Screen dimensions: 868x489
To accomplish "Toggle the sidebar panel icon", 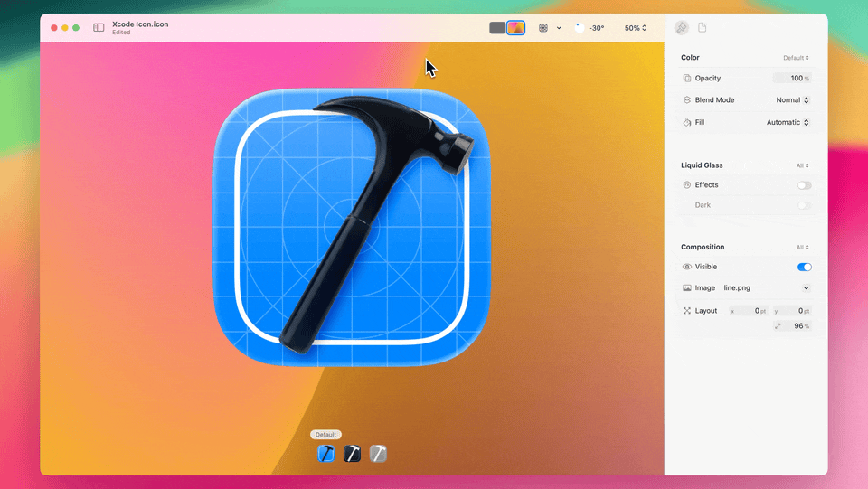I will pyautogui.click(x=99, y=28).
